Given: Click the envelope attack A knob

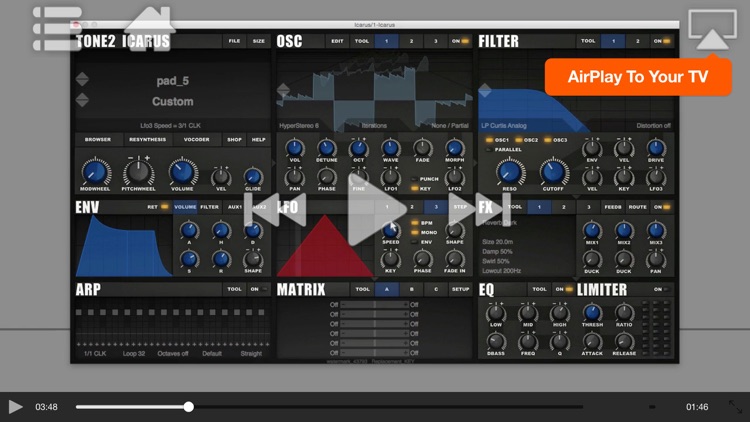Looking at the screenshot, I should [189, 230].
